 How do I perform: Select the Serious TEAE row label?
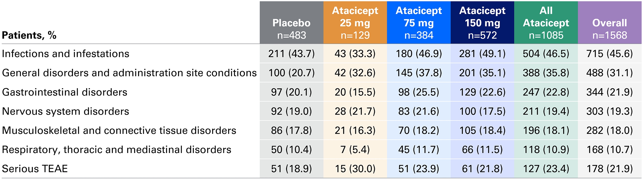[x=35, y=169]
